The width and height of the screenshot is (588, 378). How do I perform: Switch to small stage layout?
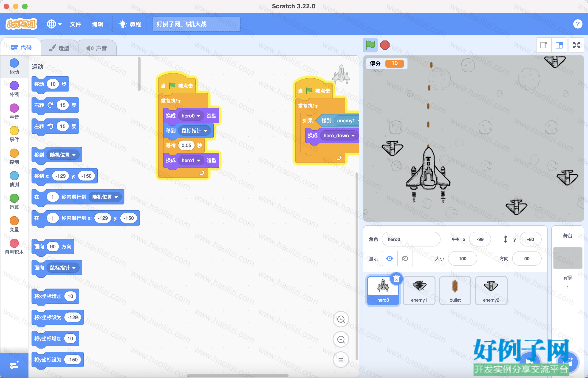[x=544, y=45]
